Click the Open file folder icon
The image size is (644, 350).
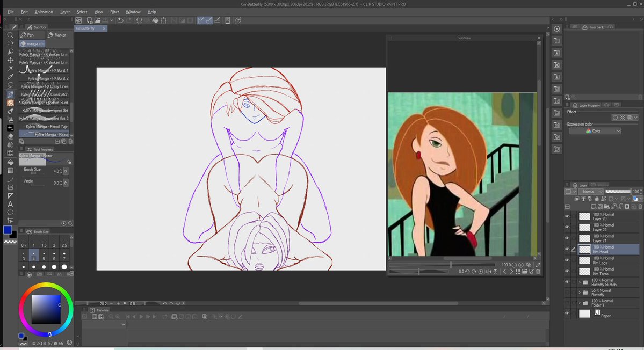tap(97, 20)
